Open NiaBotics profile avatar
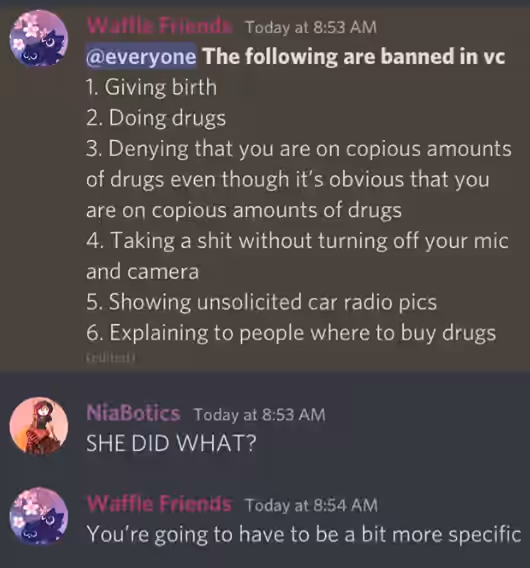Image resolution: width=530 pixels, height=568 pixels. point(39,426)
